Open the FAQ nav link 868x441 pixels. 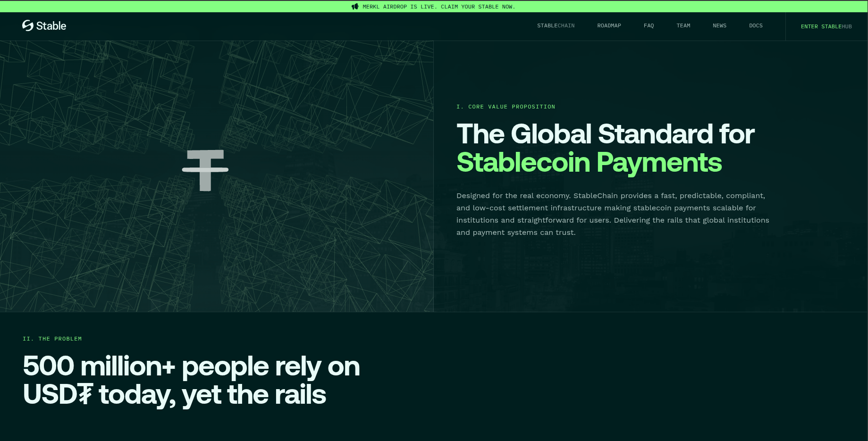[649, 26]
